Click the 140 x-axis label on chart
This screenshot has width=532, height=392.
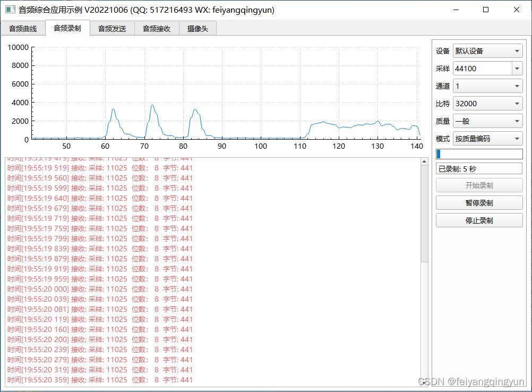pyautogui.click(x=417, y=146)
